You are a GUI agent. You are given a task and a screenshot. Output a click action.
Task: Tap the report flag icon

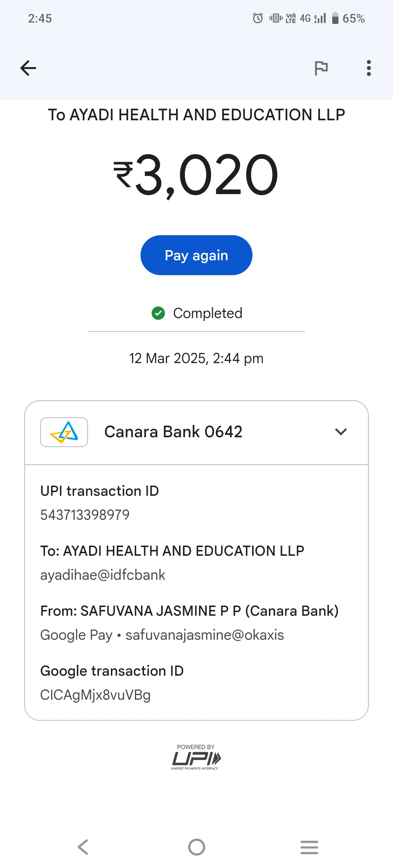point(321,68)
